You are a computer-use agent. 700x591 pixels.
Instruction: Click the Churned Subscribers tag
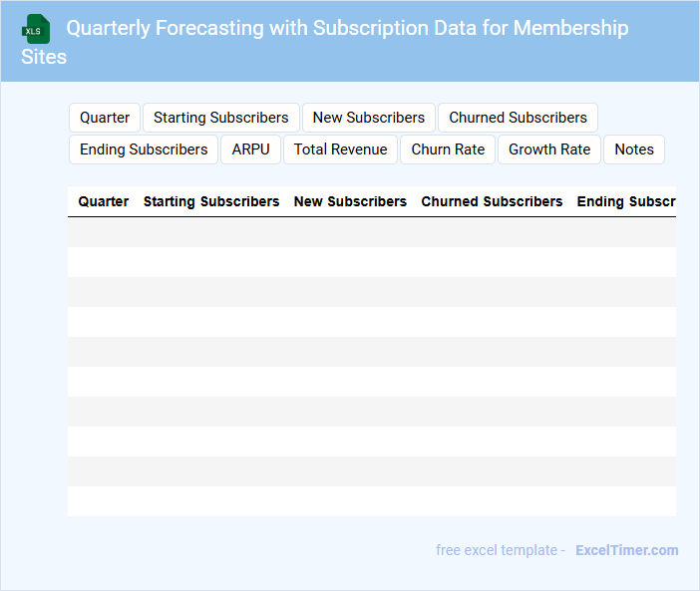518,118
